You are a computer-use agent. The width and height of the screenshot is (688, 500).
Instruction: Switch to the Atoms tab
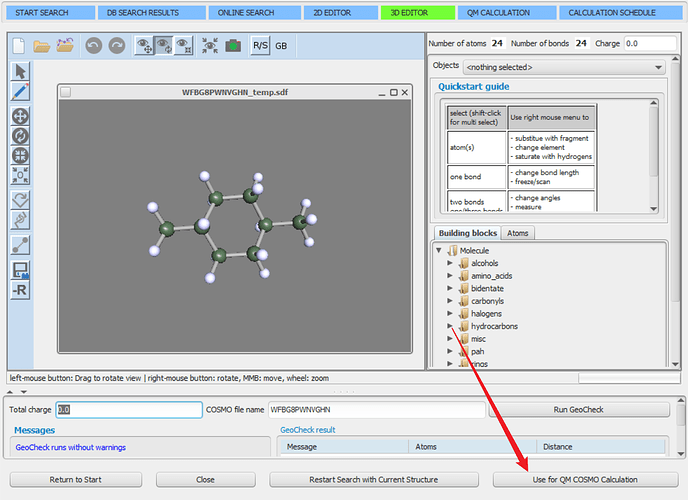tap(518, 233)
